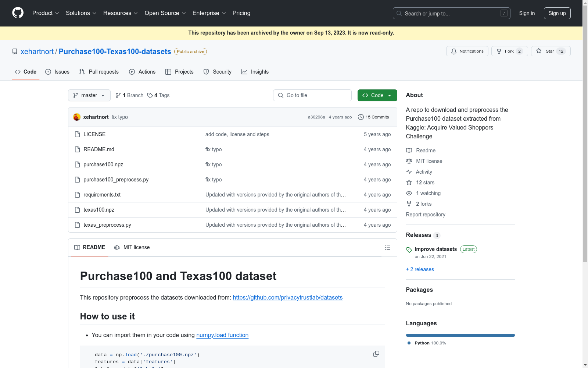
Task: Click the tag icon beside Improve datasets
Action: tap(409, 250)
